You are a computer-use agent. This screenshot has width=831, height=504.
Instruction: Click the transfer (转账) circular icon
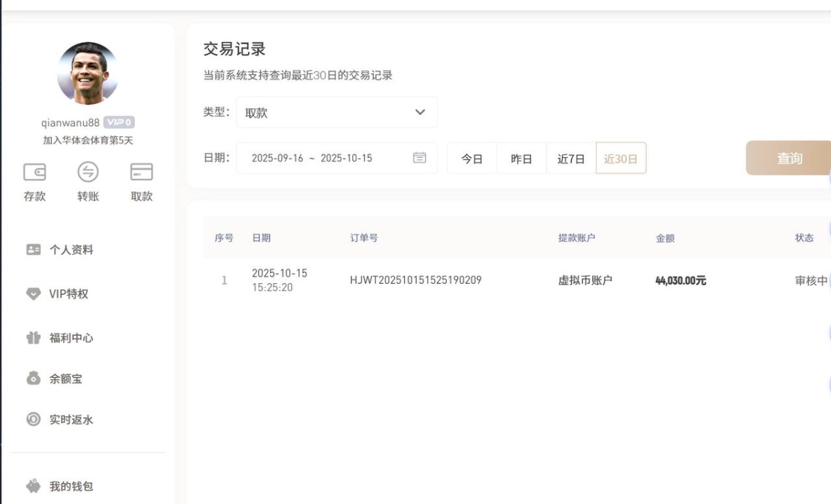88,172
